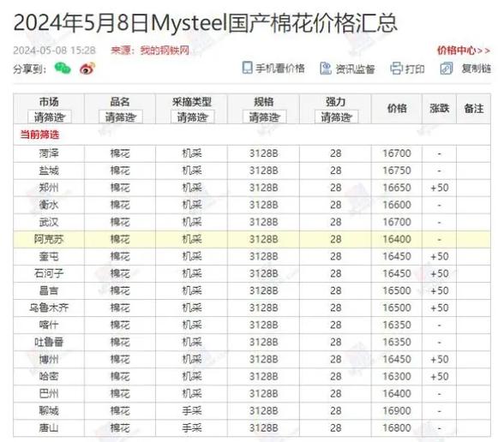Click strength 28 in 巴州 row
Viewport: 504px width, 442px height.
tap(336, 393)
